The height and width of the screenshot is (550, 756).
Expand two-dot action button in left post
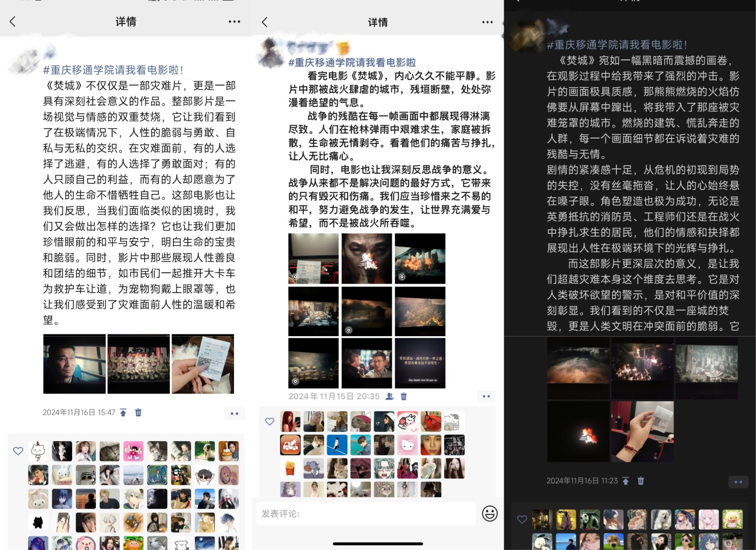coord(234,413)
